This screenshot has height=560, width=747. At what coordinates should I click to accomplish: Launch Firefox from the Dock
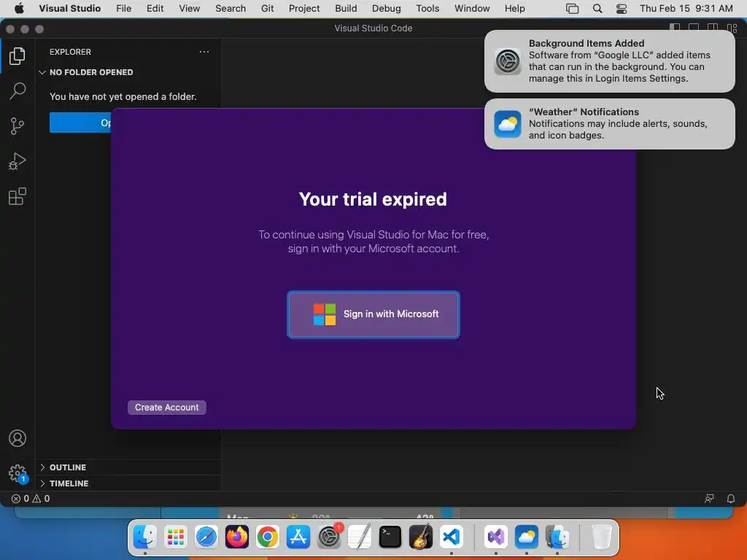click(x=237, y=537)
